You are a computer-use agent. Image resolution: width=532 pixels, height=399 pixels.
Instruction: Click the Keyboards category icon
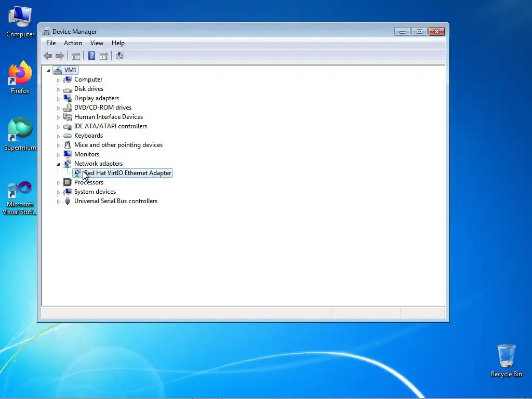click(x=68, y=136)
